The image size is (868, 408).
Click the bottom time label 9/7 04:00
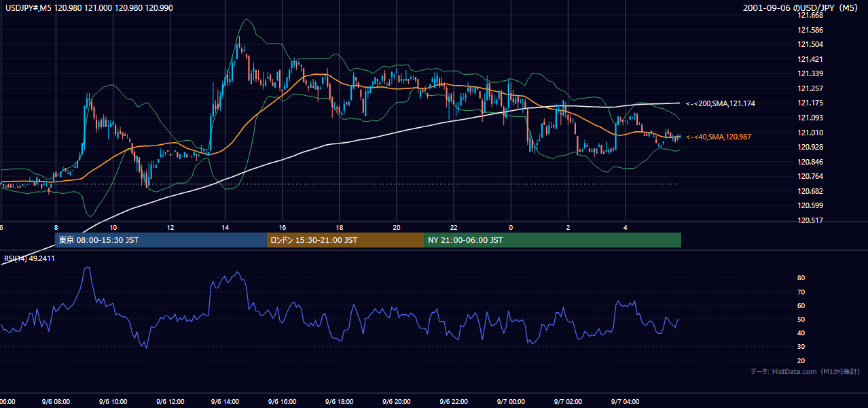coord(625,402)
